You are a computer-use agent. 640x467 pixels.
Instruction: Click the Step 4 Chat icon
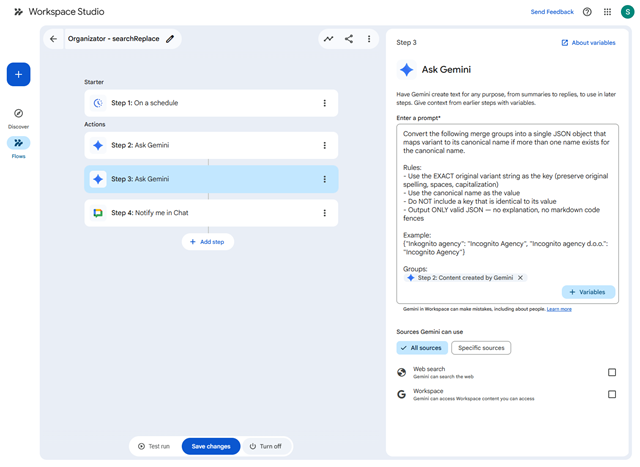coord(98,213)
